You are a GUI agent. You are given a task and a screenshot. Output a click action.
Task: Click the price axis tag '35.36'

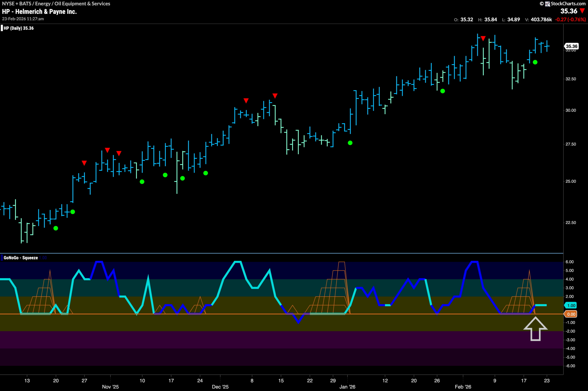coord(571,46)
